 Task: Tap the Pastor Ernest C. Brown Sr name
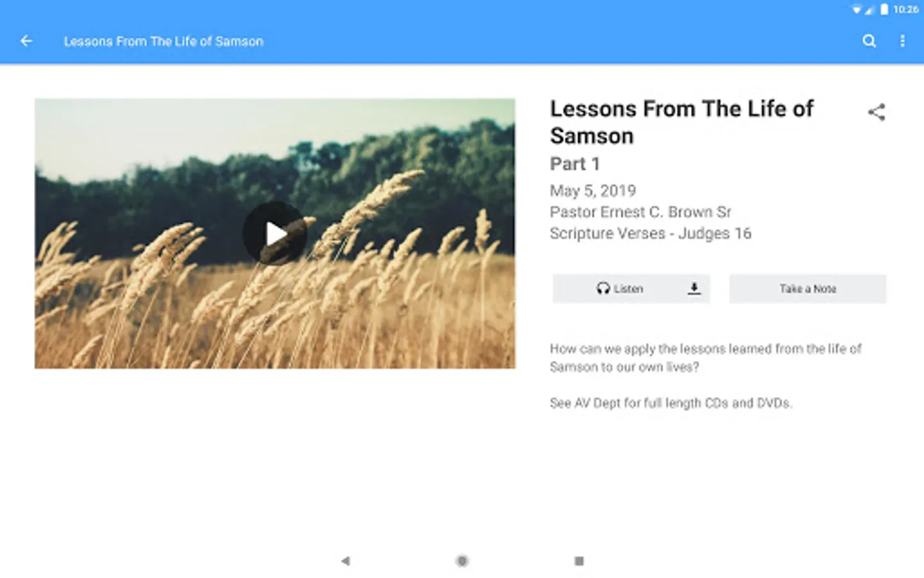coord(640,212)
